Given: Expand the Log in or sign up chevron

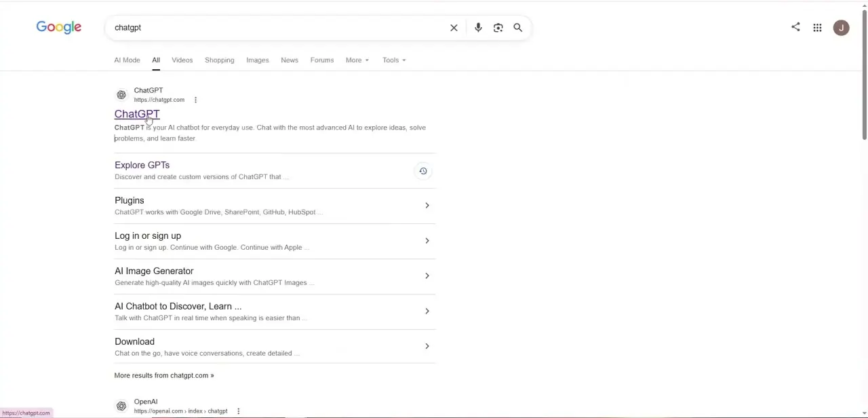Looking at the screenshot, I should tap(427, 241).
